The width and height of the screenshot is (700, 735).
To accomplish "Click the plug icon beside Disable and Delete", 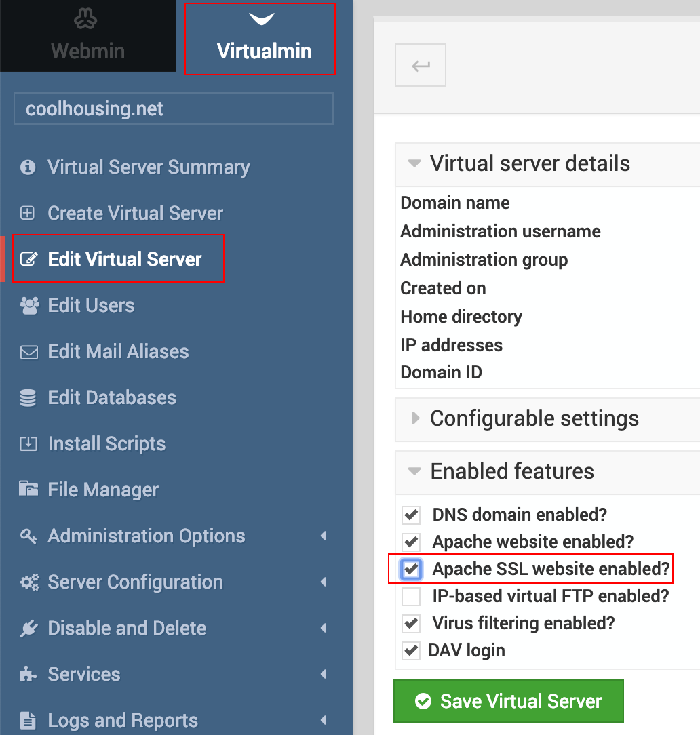I will [x=28, y=629].
